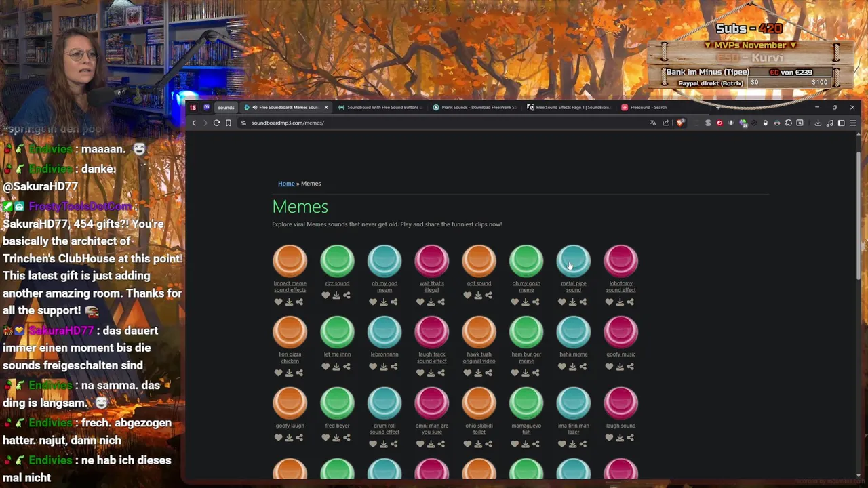This screenshot has height=488, width=868.
Task: Open the 'hawk tuah original video' link
Action: coord(479,357)
